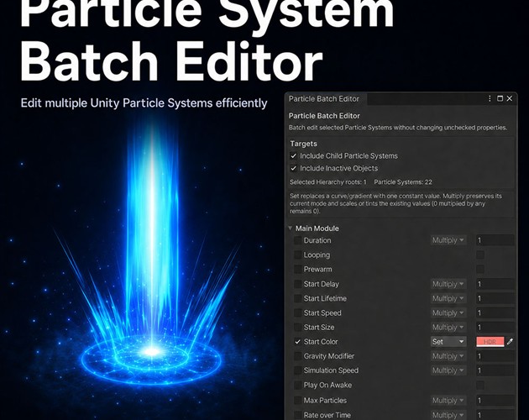Close the Particle Batch Editor window
Screen dimensions: 529x420
click(510, 98)
